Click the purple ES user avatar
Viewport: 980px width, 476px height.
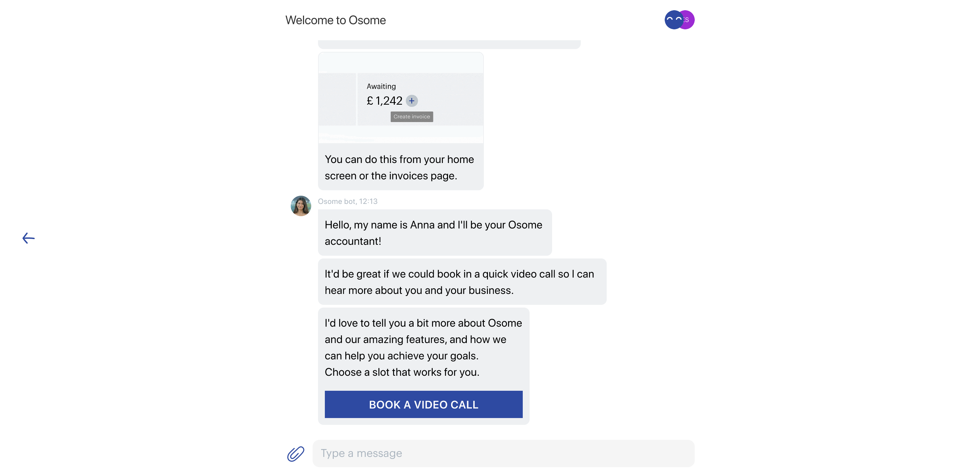[689, 20]
